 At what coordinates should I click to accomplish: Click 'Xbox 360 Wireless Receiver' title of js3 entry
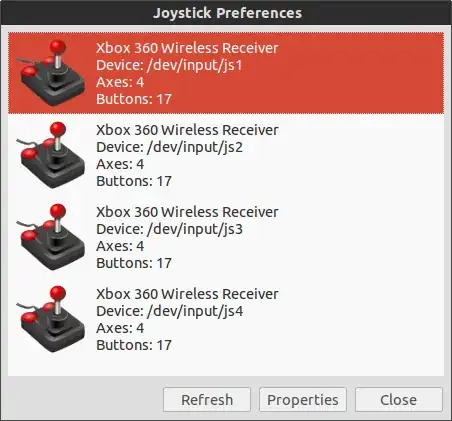click(187, 212)
